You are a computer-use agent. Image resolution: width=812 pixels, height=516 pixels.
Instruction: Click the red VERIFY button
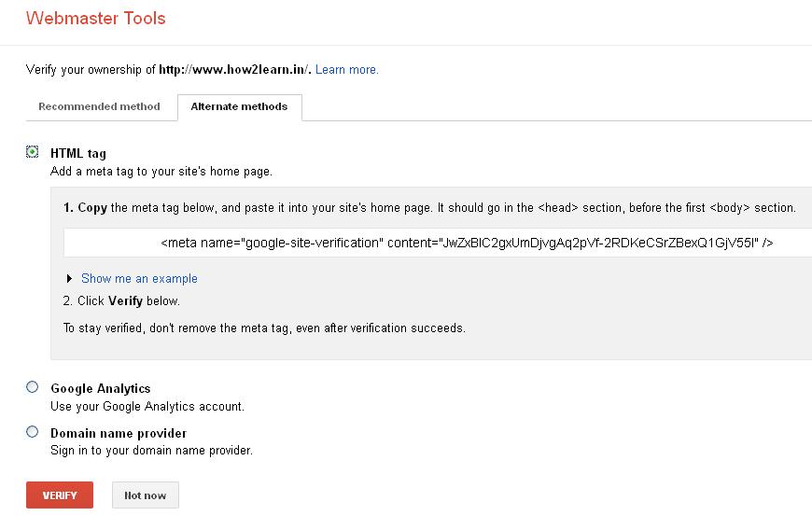[x=60, y=495]
